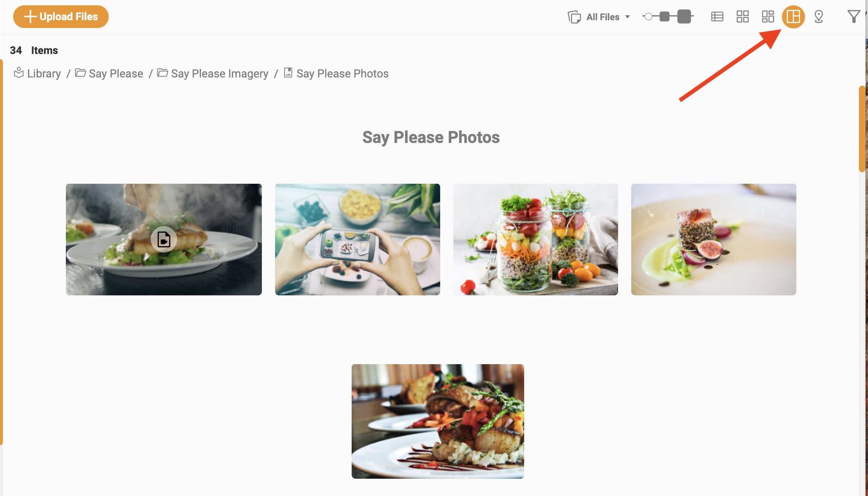Switch to list view
This screenshot has height=496, width=868.
(717, 17)
